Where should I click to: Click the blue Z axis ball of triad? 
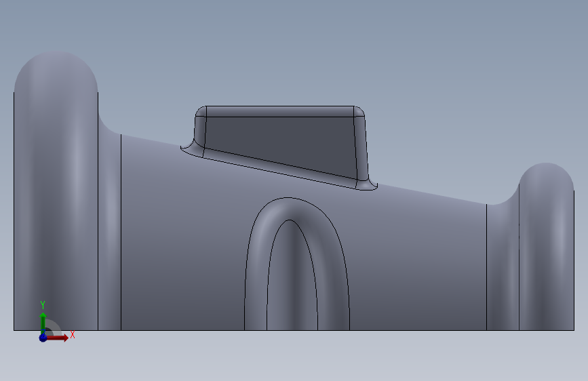point(43,338)
